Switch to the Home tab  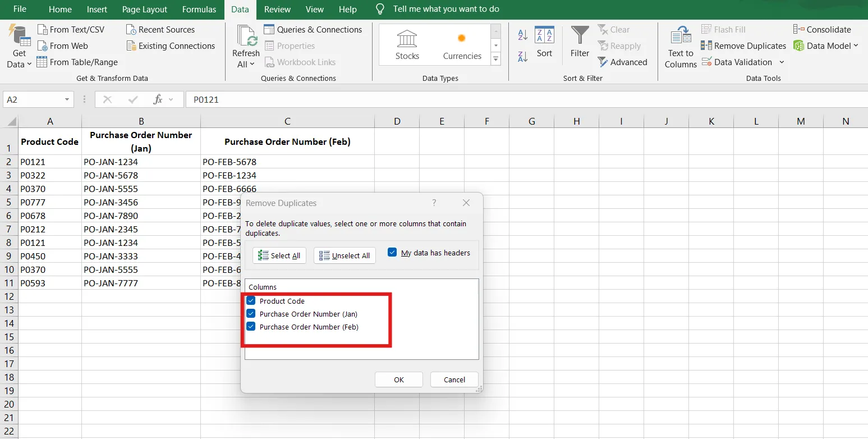pos(60,9)
